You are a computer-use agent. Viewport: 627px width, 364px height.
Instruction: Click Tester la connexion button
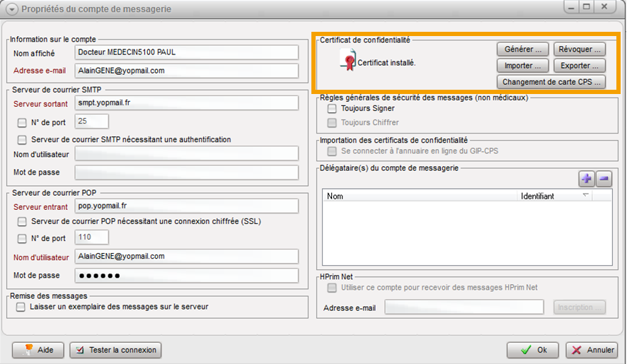[116, 350]
